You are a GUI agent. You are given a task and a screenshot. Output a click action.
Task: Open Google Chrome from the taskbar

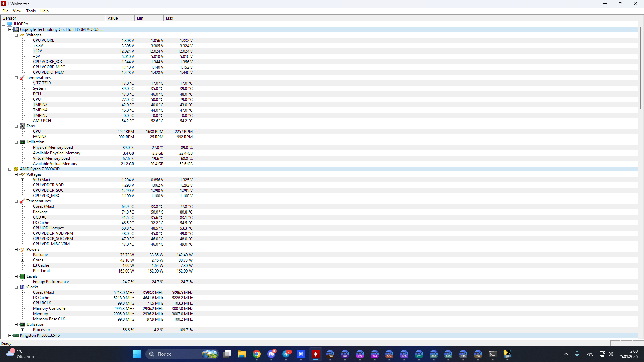coord(257,354)
